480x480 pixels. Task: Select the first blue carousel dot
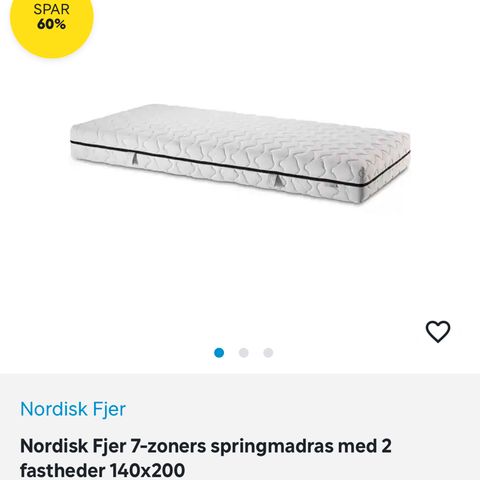[219, 353]
